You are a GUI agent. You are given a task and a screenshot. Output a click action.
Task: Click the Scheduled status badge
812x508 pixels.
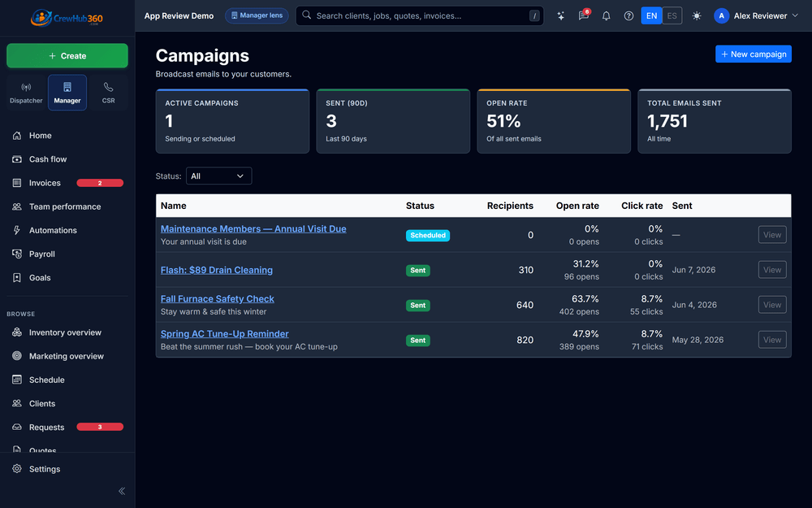(428, 236)
